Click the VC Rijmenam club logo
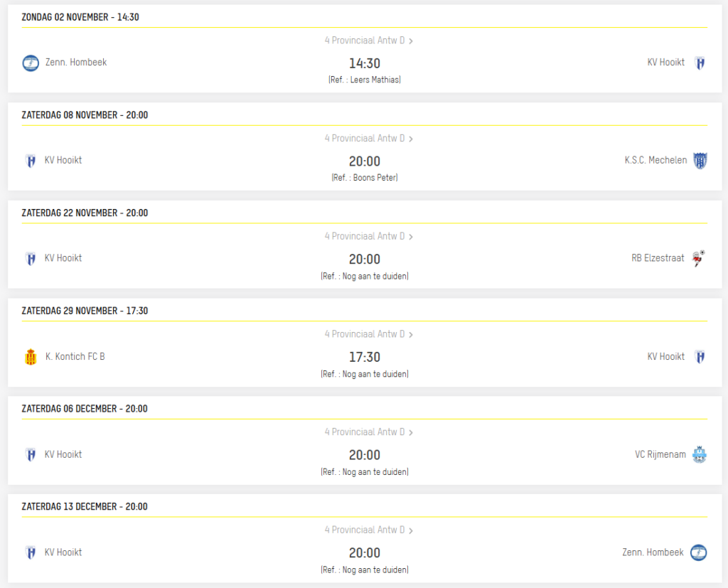The width and height of the screenshot is (728, 588). pyautogui.click(x=700, y=455)
